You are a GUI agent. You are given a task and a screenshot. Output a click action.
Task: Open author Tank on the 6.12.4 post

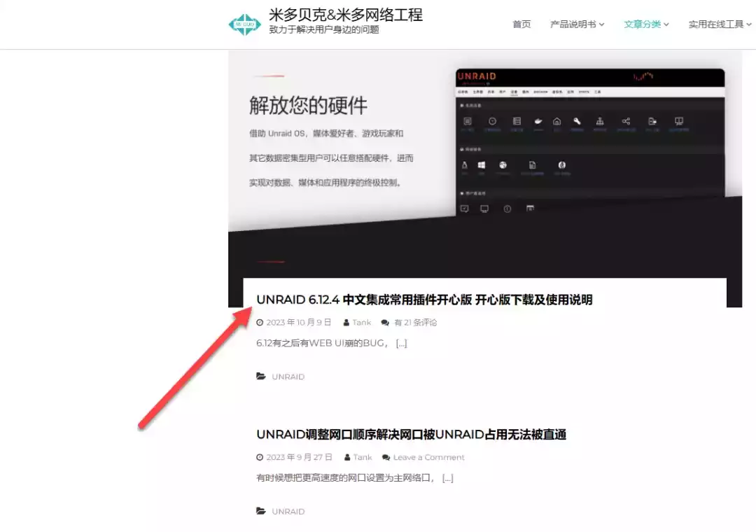point(362,322)
